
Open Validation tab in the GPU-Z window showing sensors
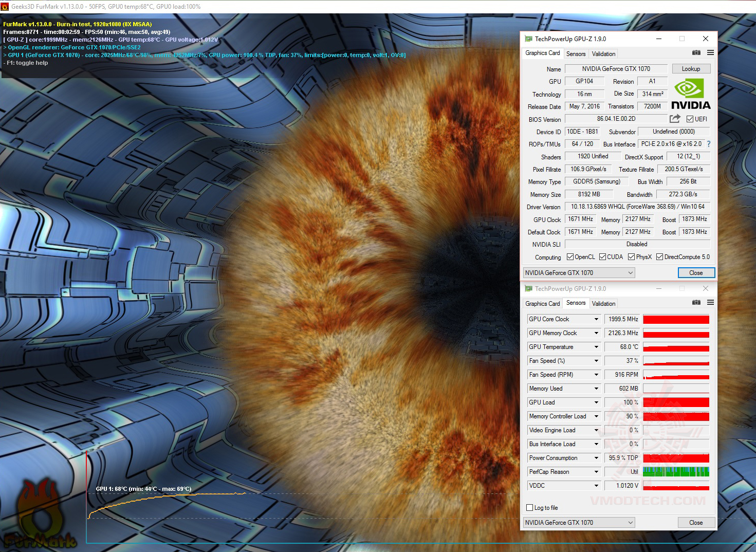(x=603, y=304)
